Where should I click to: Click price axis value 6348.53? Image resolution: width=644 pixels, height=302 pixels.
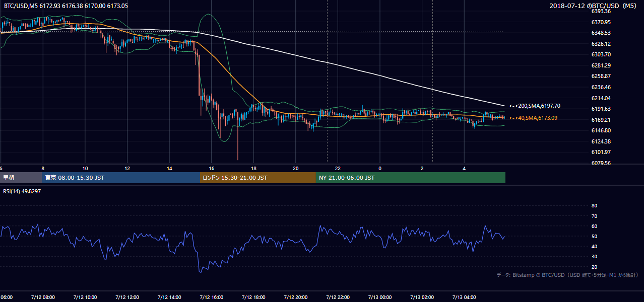point(601,33)
